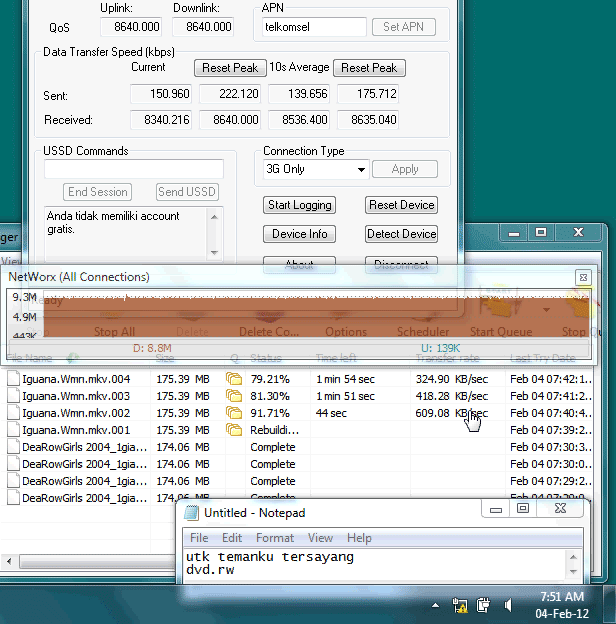
Task: Click the Notepad title bar icon
Action: point(191,513)
